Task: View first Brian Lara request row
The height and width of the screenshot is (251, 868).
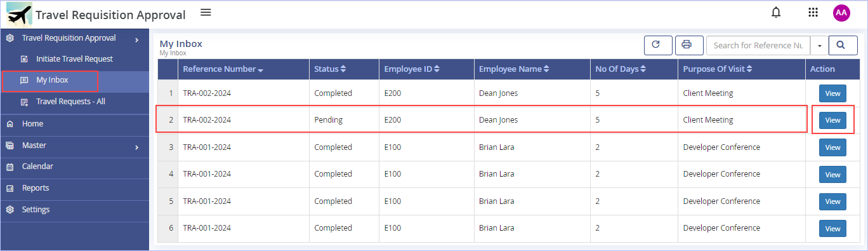Action: (832, 147)
